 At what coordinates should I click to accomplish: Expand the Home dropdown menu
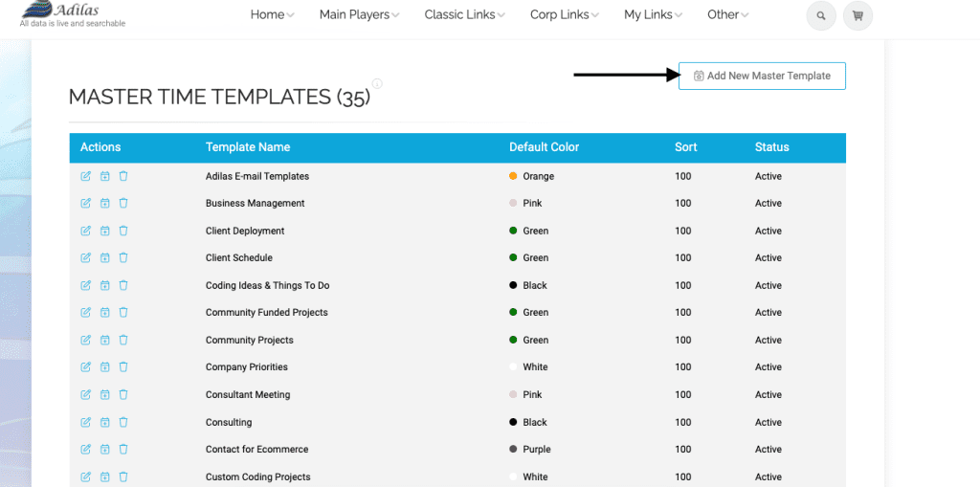tap(273, 14)
